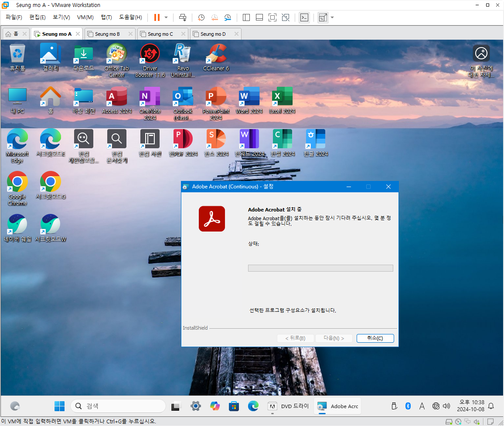This screenshot has width=504, height=426.
Task: Revert VM to the previous snapshot
Action: click(215, 17)
